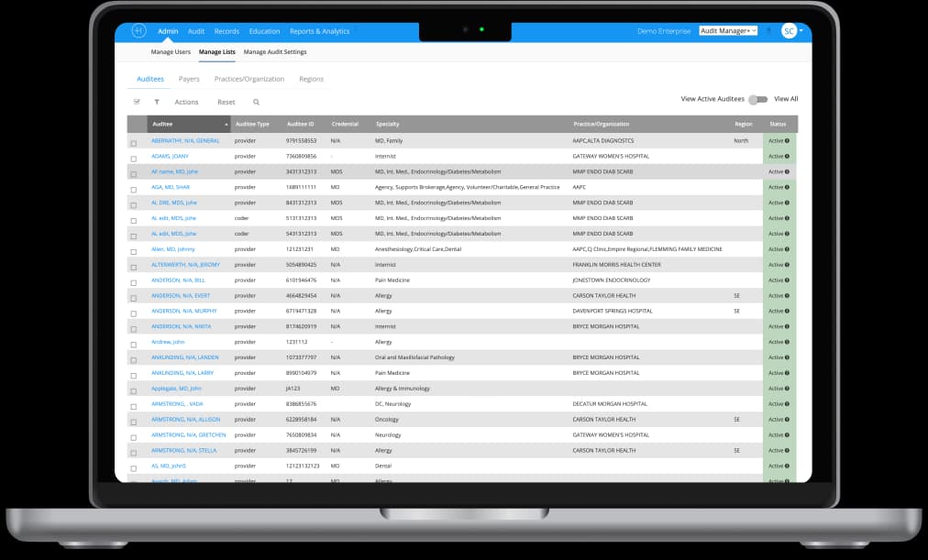928x560 pixels.
Task: Click the filter funnel icon
Action: tap(157, 103)
